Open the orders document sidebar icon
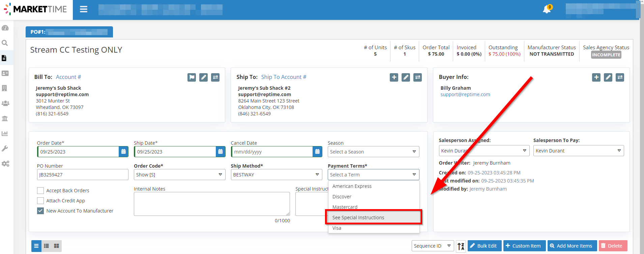Image resolution: width=644 pixels, height=254 pixels. (x=4, y=58)
